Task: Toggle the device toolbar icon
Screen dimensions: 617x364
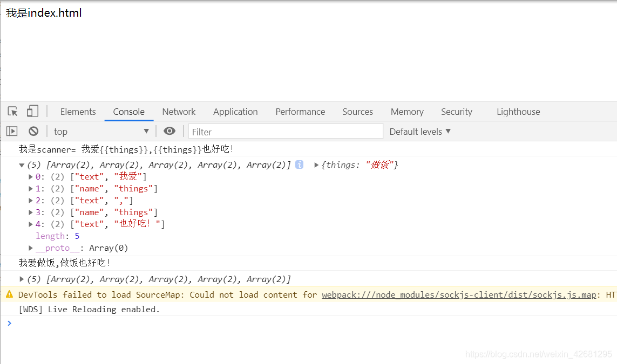Action: (32, 111)
